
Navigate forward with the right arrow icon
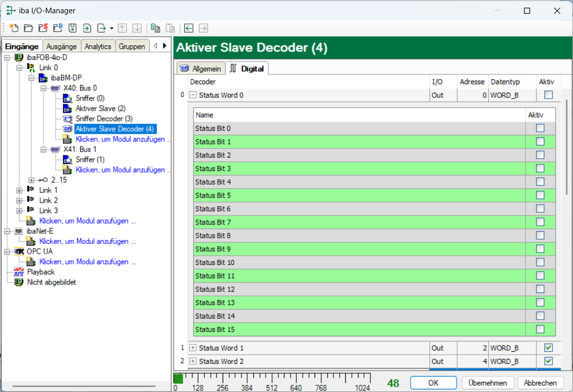point(204,28)
